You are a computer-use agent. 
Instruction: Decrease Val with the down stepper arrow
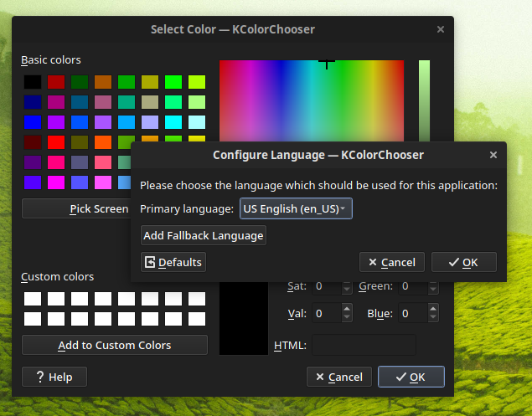(x=346, y=317)
